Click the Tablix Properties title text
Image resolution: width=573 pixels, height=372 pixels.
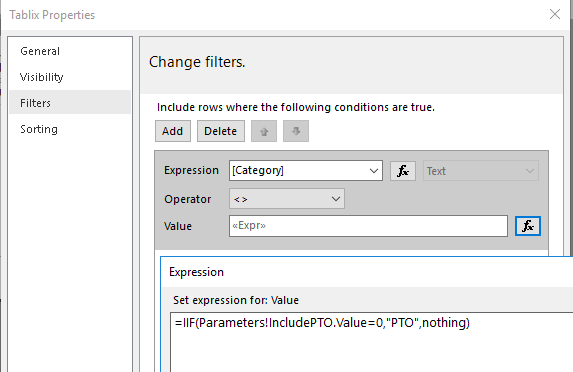pos(52,15)
